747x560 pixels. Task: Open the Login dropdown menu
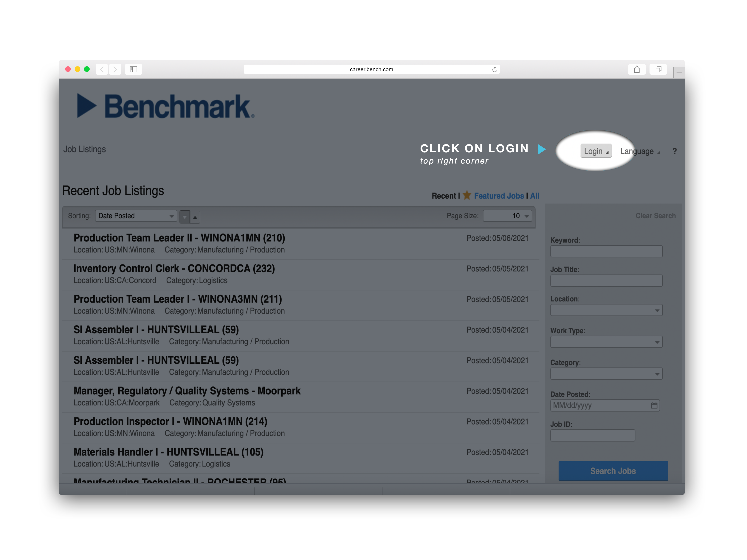(596, 151)
